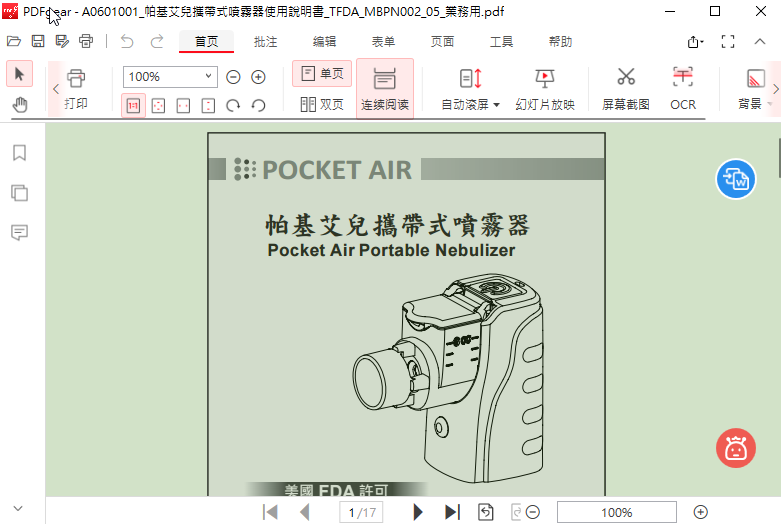781x524 pixels.
Task: Click the Save As icon
Action: coord(62,41)
